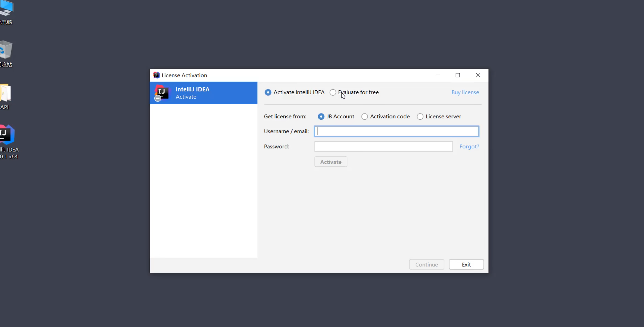The image size is (644, 327).
Task: Click the Forgot? password link
Action: click(469, 147)
